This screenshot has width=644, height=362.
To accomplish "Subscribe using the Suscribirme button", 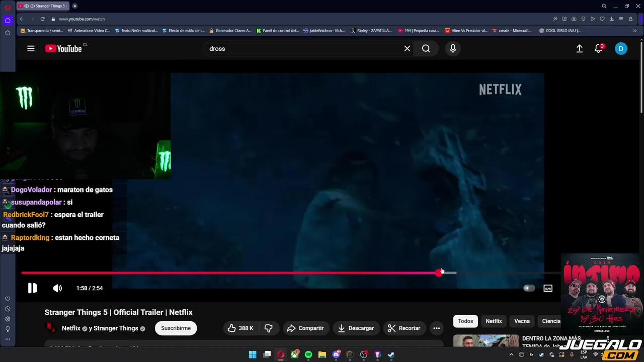I will 176,328.
